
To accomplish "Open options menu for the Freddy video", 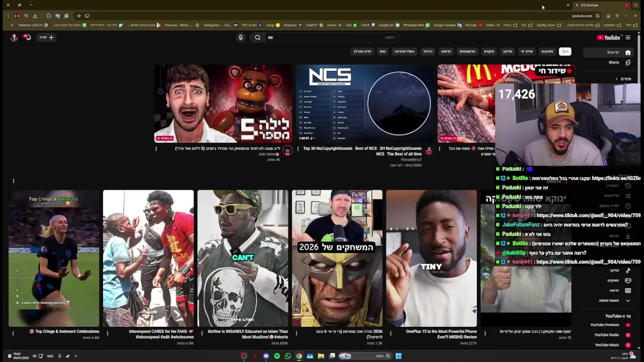I will tap(156, 149).
